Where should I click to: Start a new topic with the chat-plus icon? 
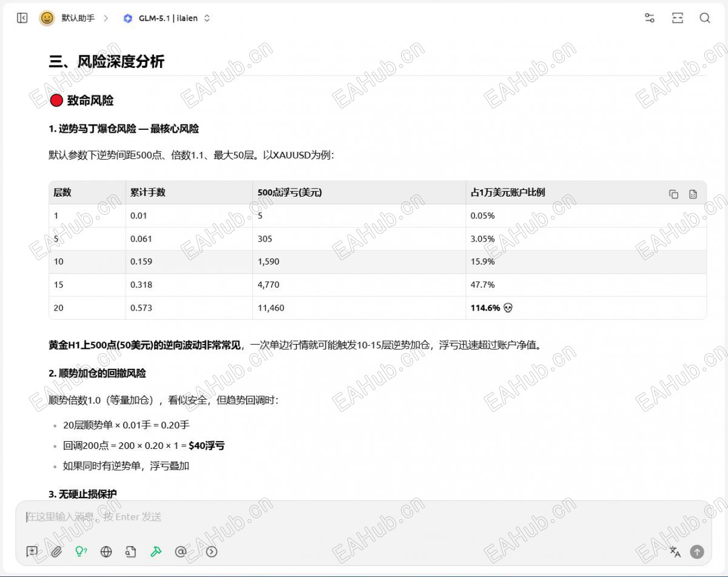click(32, 552)
